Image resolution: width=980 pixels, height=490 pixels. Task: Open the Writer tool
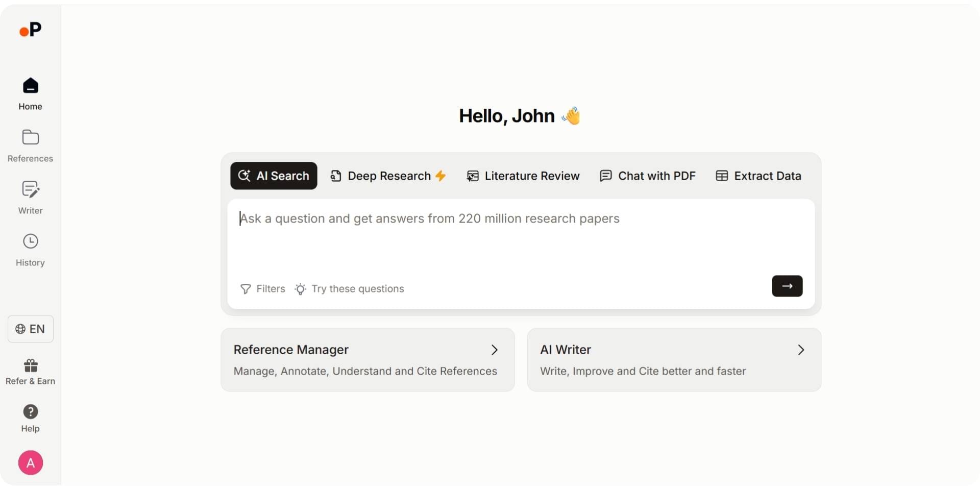tap(30, 198)
